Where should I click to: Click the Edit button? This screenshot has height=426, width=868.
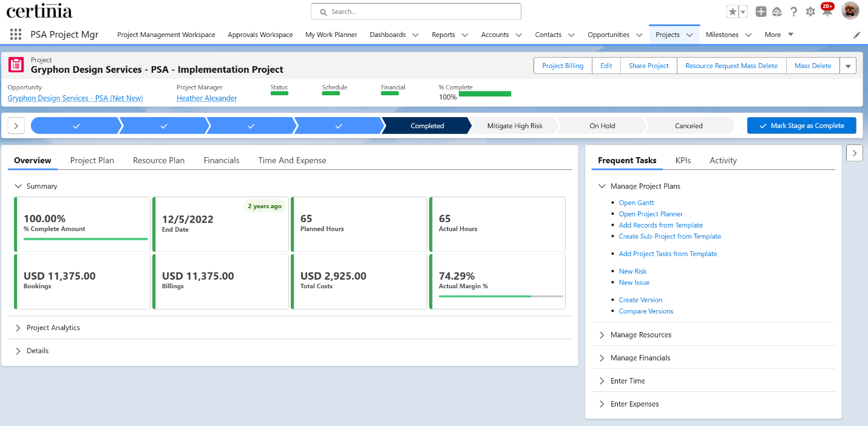pyautogui.click(x=606, y=66)
